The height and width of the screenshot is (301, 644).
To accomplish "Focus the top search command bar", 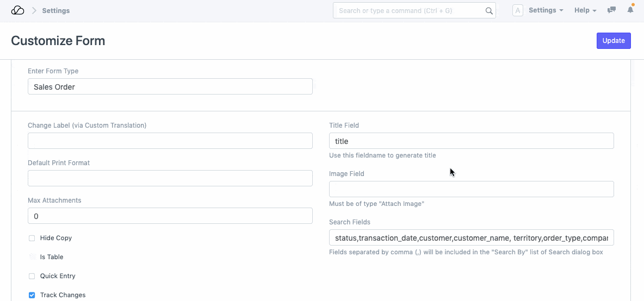I will click(x=408, y=11).
